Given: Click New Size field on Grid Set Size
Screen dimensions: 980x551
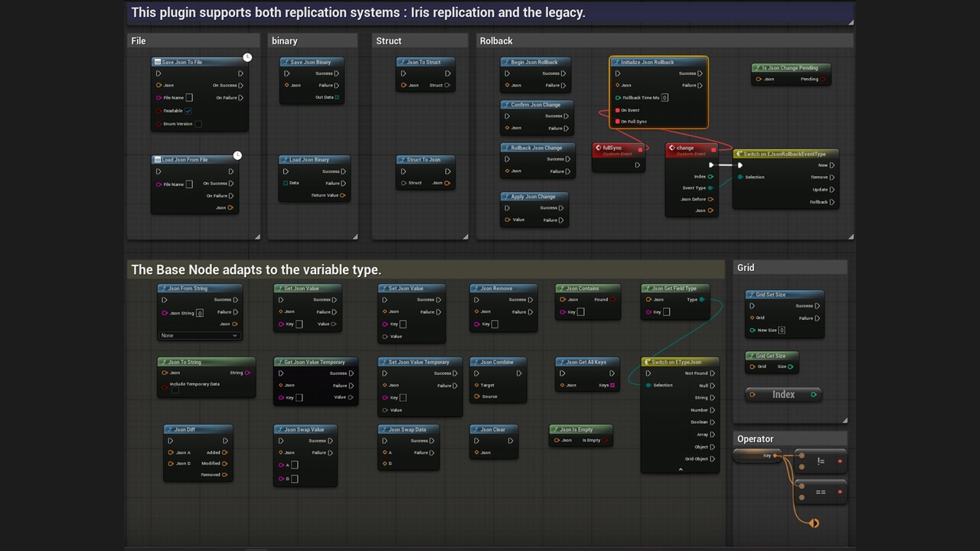Looking at the screenshot, I should 782,330.
